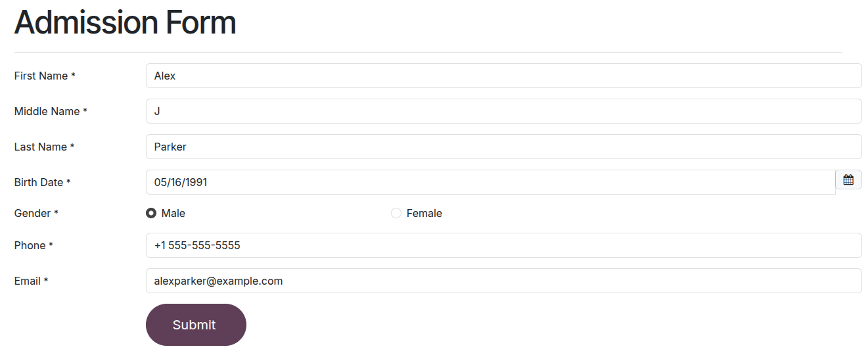
Task: Click the "Birth Date *" label
Action: click(x=42, y=182)
